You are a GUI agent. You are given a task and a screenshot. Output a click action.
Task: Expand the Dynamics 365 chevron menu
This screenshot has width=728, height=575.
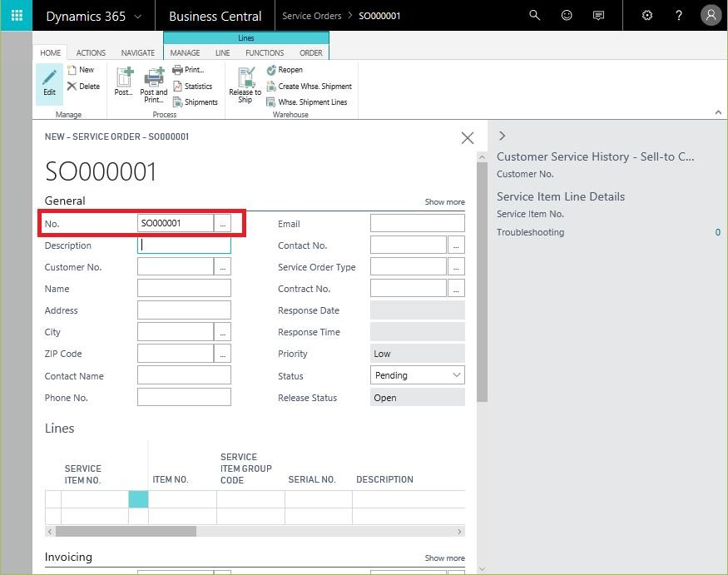click(x=137, y=17)
